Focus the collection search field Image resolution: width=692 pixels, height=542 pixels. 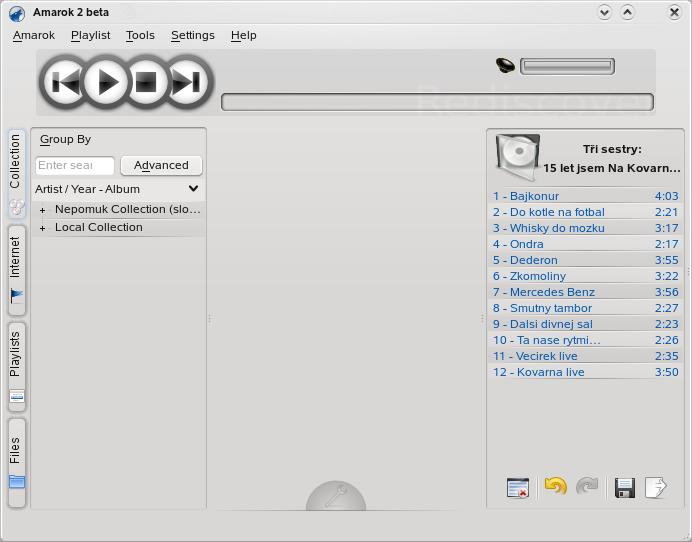coord(75,166)
